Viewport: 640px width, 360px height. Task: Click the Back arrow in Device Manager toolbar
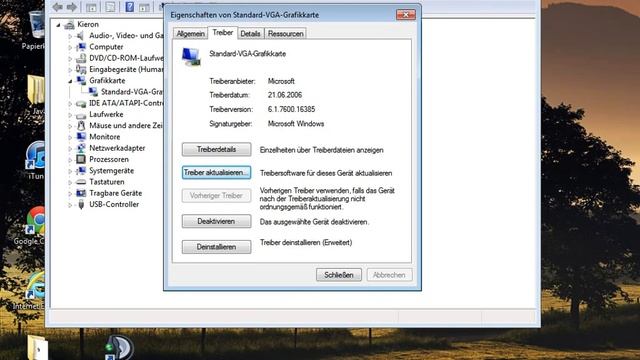[58, 7]
